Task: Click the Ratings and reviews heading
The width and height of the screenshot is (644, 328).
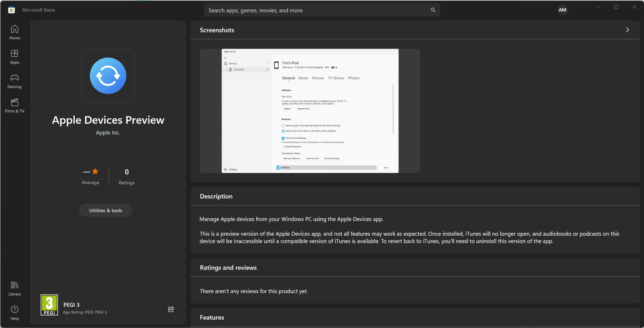Action: pyautogui.click(x=228, y=268)
